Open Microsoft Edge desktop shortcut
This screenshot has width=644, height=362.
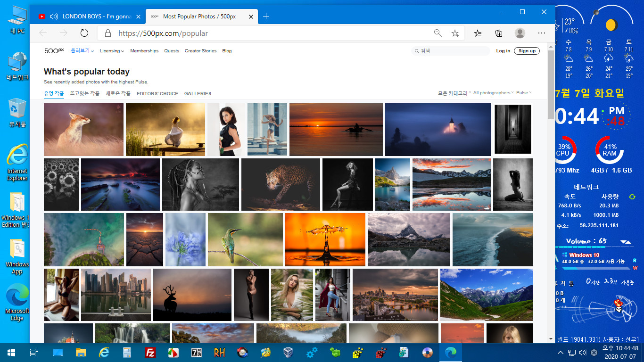coord(17,303)
